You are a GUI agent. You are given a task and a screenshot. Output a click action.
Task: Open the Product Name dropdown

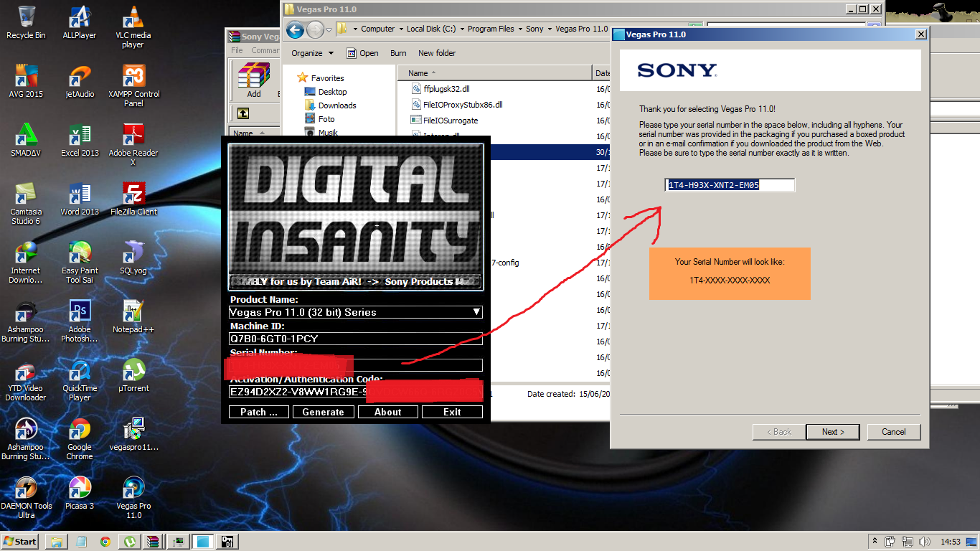(x=476, y=312)
